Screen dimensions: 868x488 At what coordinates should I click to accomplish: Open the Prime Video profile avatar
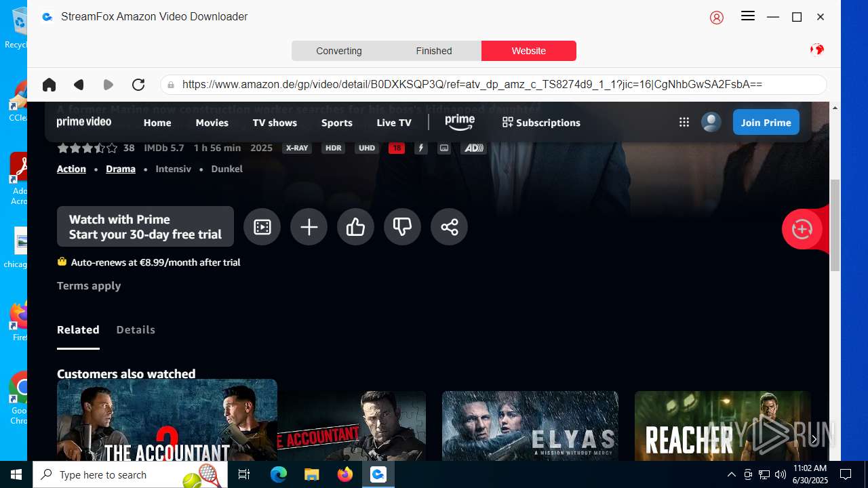coord(711,122)
